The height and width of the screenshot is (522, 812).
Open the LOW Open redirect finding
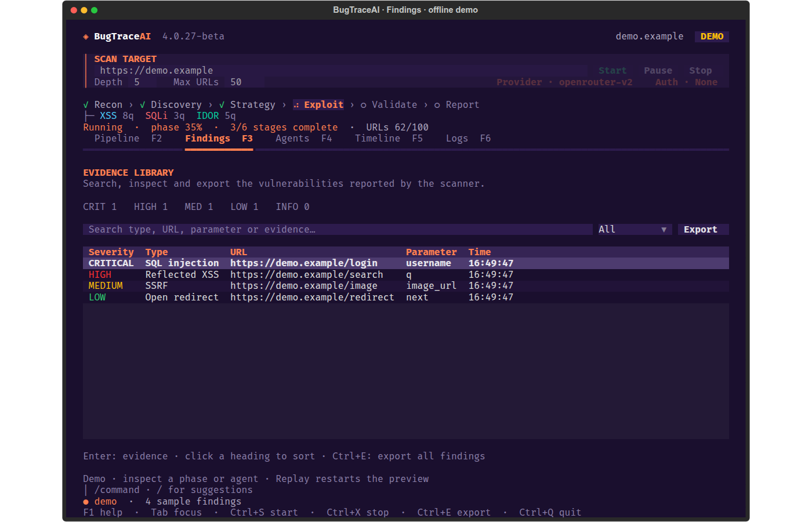[406, 298]
